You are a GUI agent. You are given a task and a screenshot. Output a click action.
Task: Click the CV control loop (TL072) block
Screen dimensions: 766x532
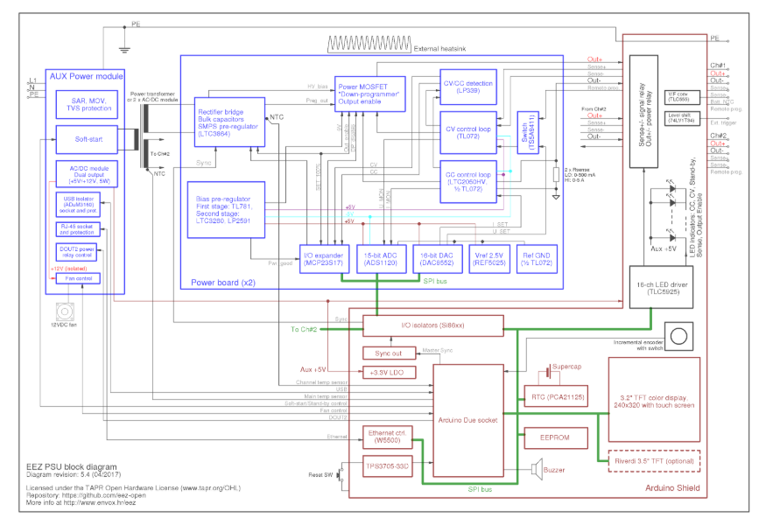[x=468, y=133]
